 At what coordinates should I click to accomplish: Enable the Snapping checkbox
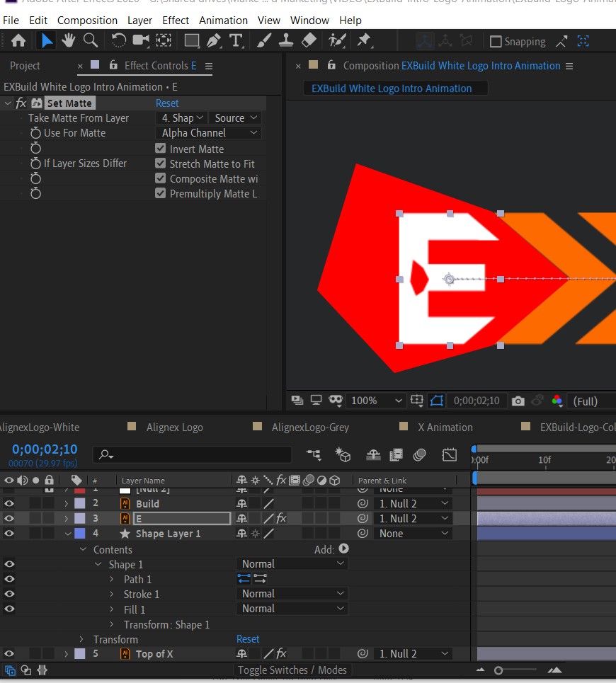[496, 41]
